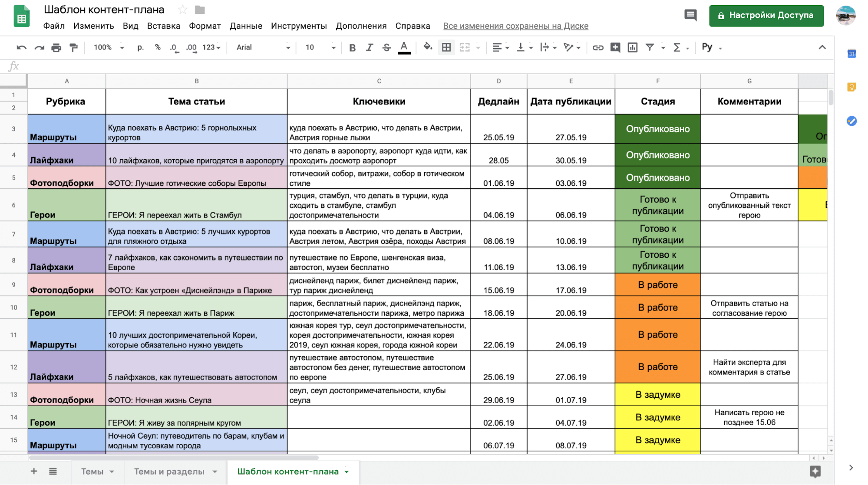Select the Ключевики header cell
Screen dimensions: 868x485
point(379,101)
